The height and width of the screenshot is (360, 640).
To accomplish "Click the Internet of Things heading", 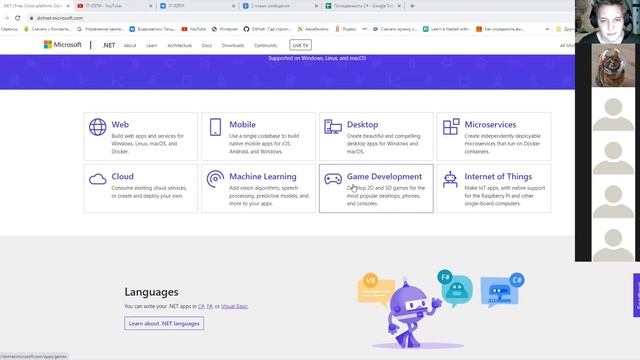I will pos(498,176).
